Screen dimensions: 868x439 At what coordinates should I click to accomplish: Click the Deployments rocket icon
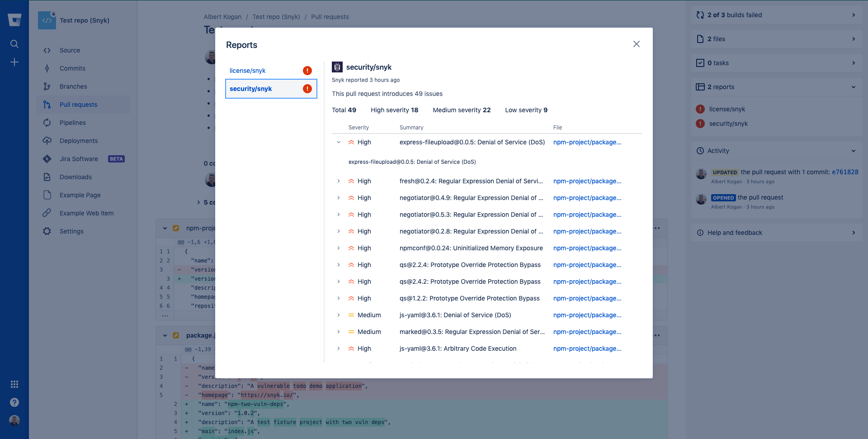(47, 141)
